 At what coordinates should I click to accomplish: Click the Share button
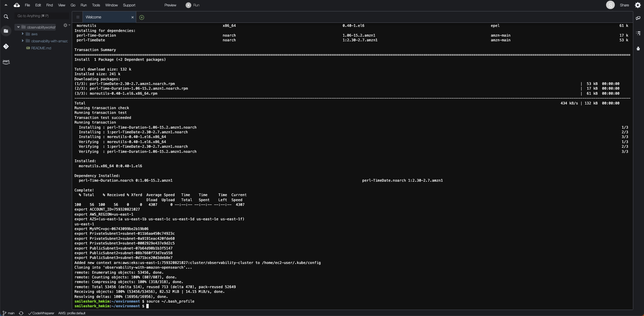pyautogui.click(x=624, y=5)
